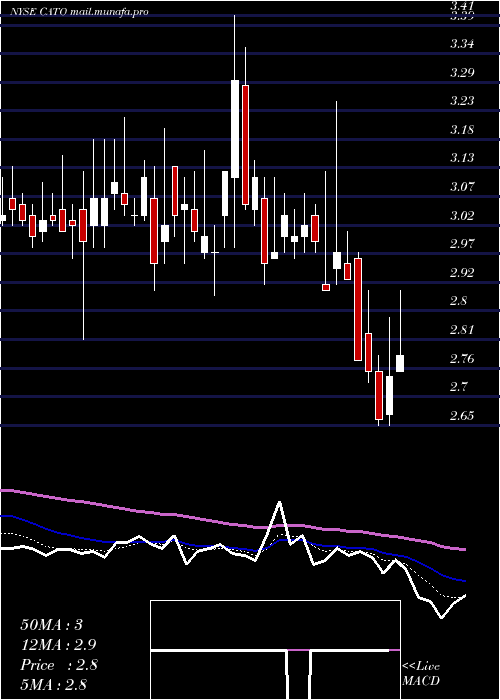Click the 3.13 price axis label
The width and height of the screenshot is (500, 700).
462,158
